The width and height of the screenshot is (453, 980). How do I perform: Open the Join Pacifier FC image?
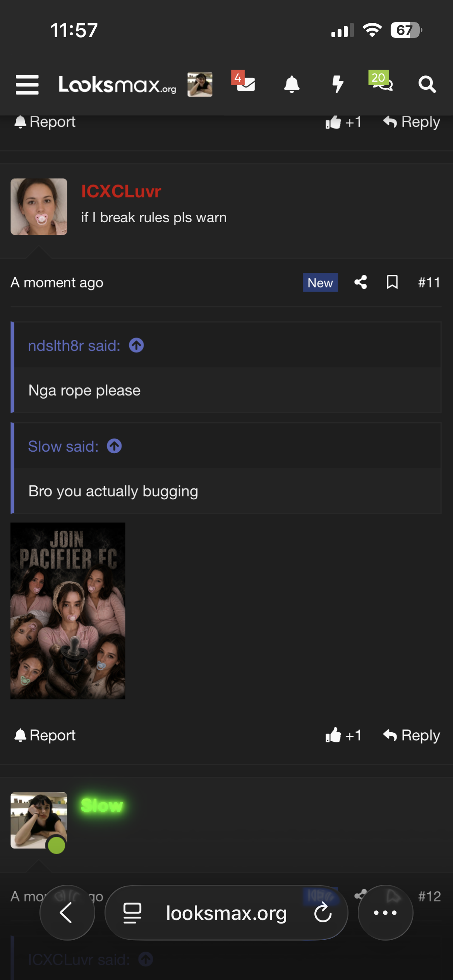click(x=68, y=611)
